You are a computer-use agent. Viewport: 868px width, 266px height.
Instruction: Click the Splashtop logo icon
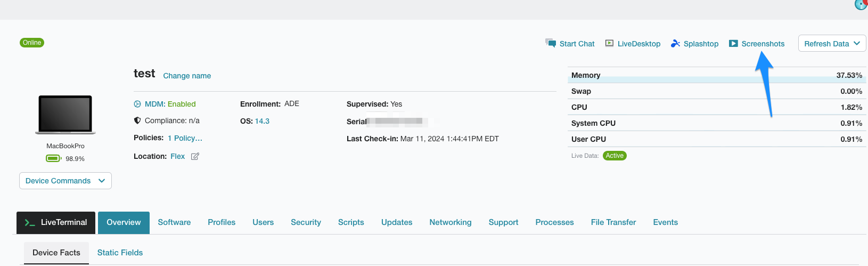pyautogui.click(x=675, y=44)
